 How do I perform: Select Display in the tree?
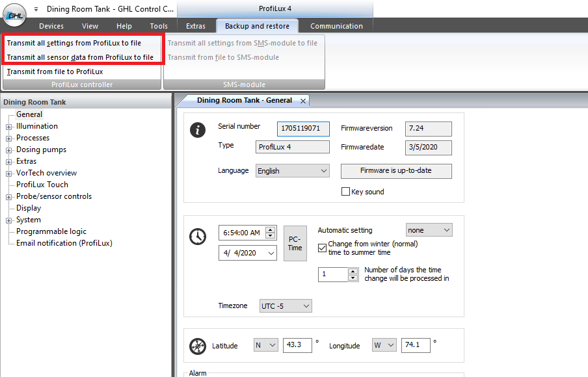coord(29,208)
